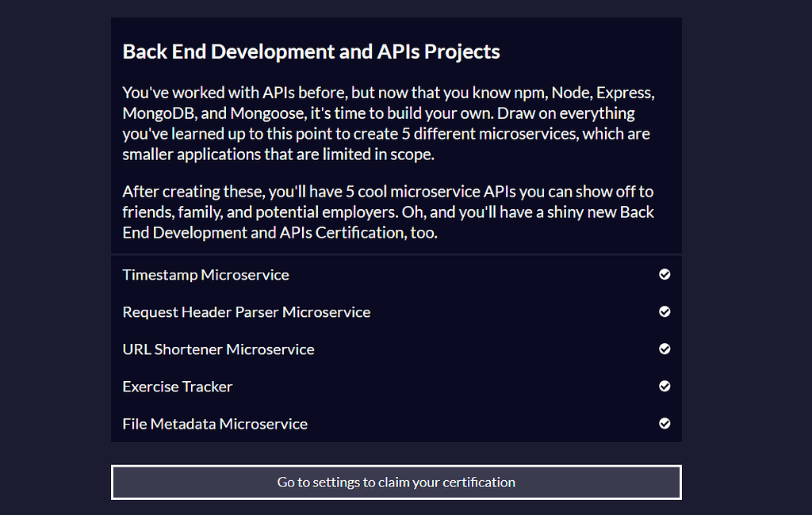Open the Timestamp Microservice project
This screenshot has width=812, height=515.
click(x=205, y=274)
